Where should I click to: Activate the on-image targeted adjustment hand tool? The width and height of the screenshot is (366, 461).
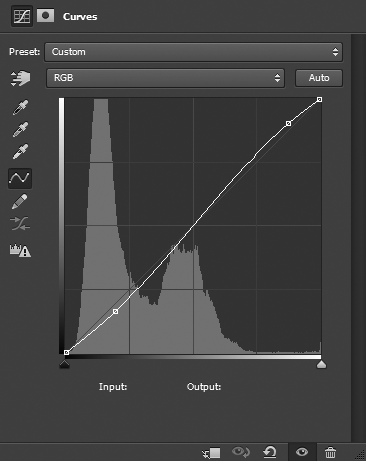pyautogui.click(x=20, y=78)
